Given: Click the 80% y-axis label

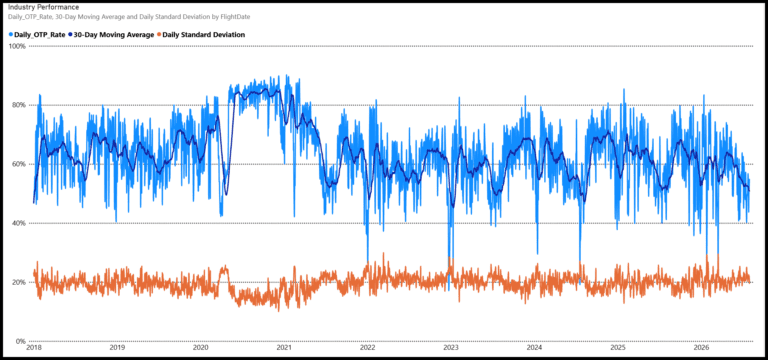Looking at the screenshot, I should (x=20, y=105).
